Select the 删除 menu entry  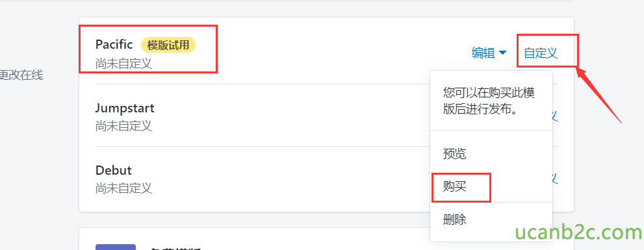pos(455,219)
